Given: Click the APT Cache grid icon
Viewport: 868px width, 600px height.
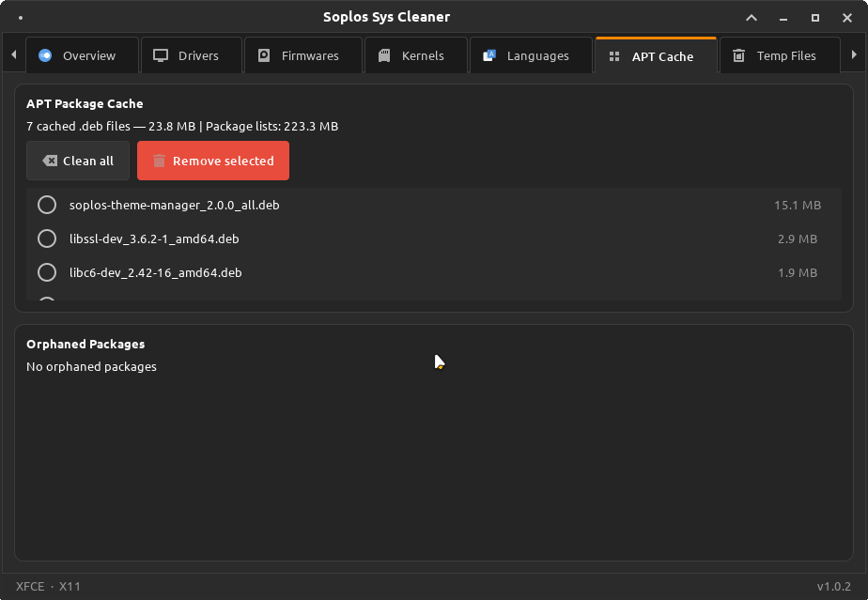Looking at the screenshot, I should pyautogui.click(x=614, y=56).
